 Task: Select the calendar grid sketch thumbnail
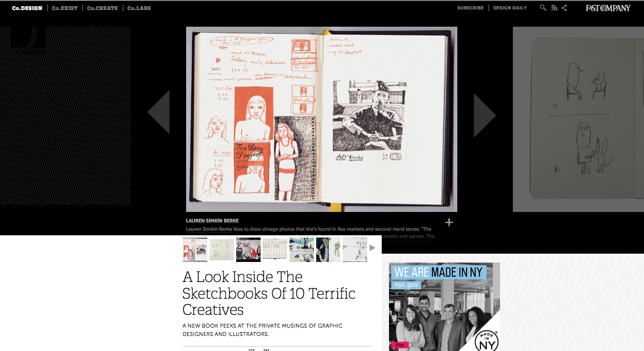(x=274, y=249)
